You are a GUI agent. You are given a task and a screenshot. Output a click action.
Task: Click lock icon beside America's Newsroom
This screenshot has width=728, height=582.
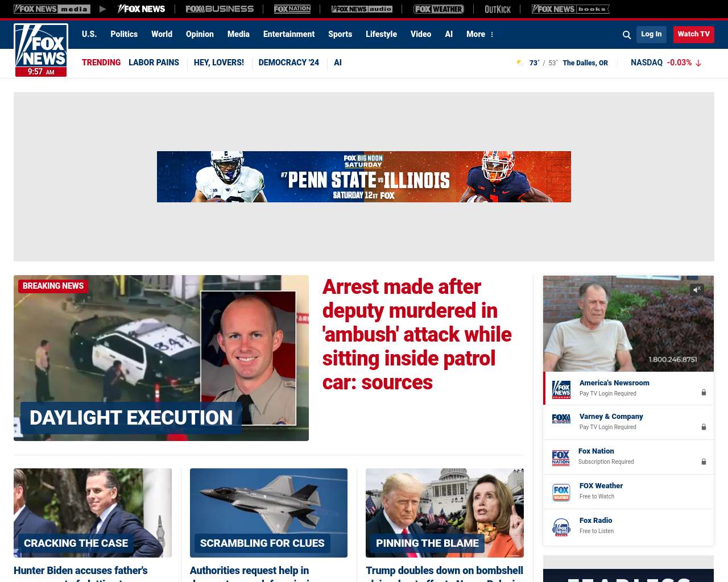tap(704, 393)
